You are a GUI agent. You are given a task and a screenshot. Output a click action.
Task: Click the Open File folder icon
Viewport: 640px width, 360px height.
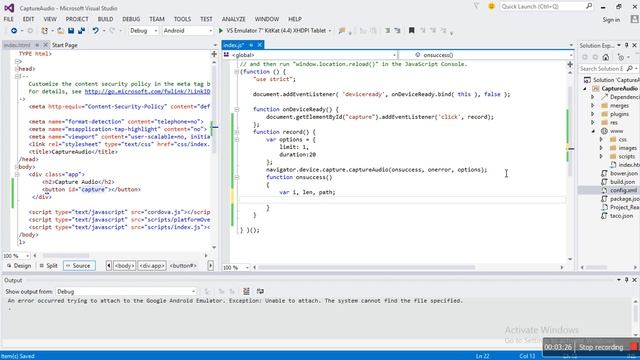pos(60,31)
